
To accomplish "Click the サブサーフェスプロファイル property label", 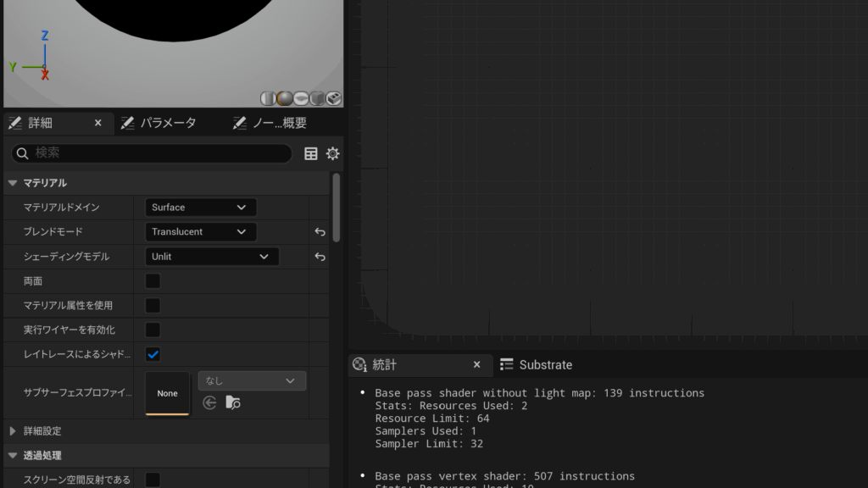I will click(77, 393).
